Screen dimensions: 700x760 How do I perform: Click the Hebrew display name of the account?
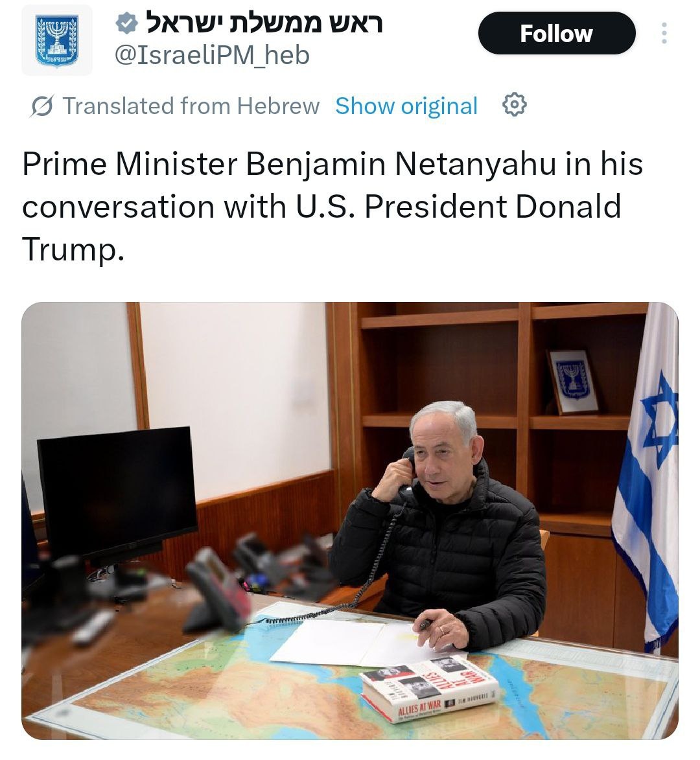coord(264,23)
